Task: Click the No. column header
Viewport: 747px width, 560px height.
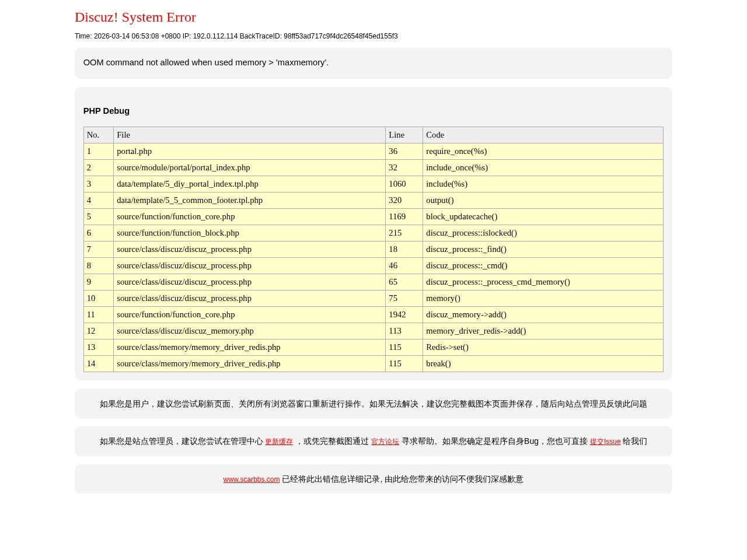Action: click(x=93, y=135)
